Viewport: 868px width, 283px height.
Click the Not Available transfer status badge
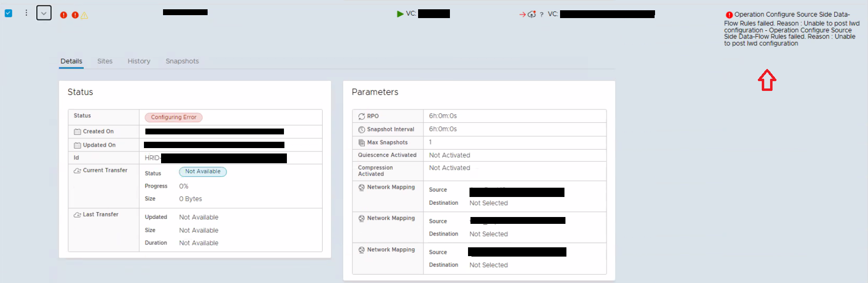click(203, 172)
